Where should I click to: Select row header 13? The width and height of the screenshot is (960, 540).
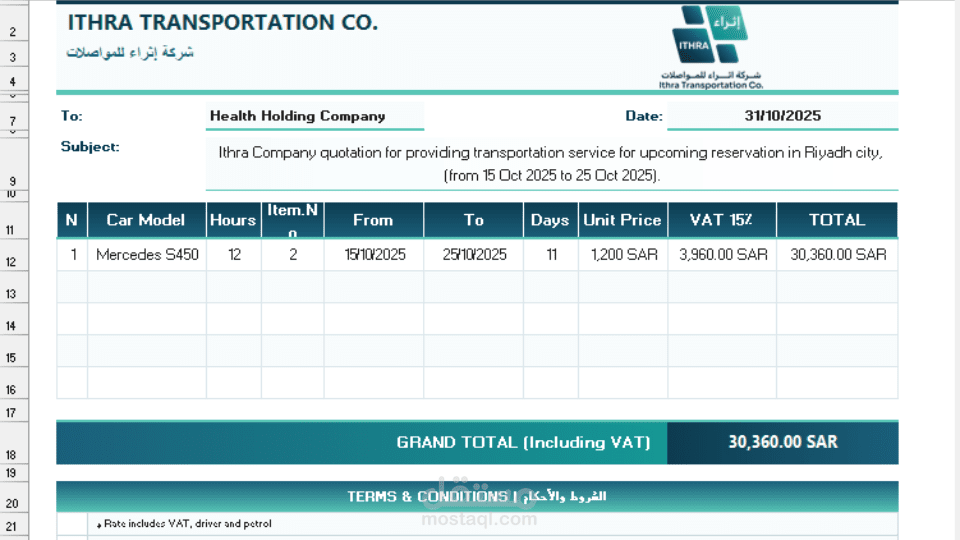pos(13,287)
